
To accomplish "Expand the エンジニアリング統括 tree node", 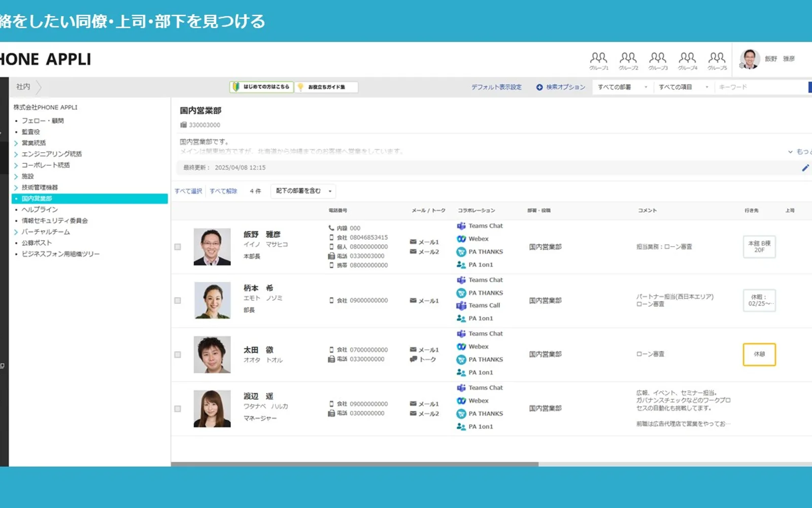I will click(16, 154).
